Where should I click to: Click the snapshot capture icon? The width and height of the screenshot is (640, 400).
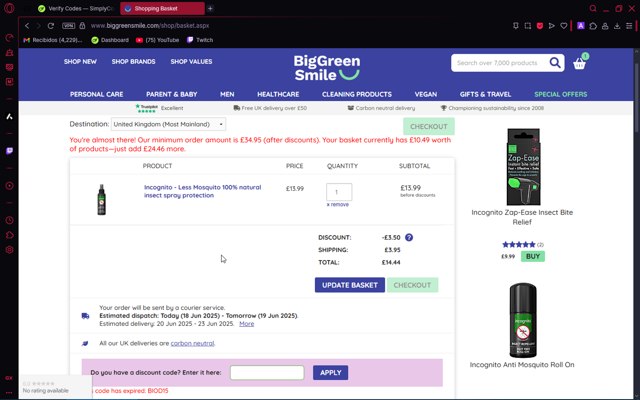(528, 26)
